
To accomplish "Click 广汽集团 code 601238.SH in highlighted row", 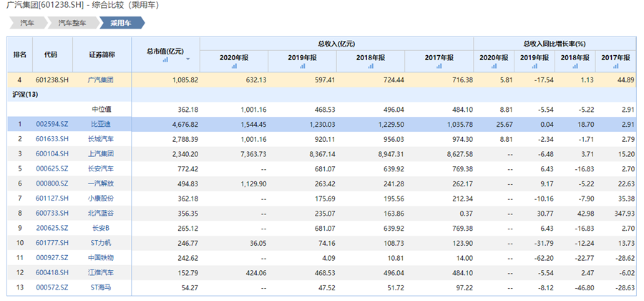I will (52, 80).
